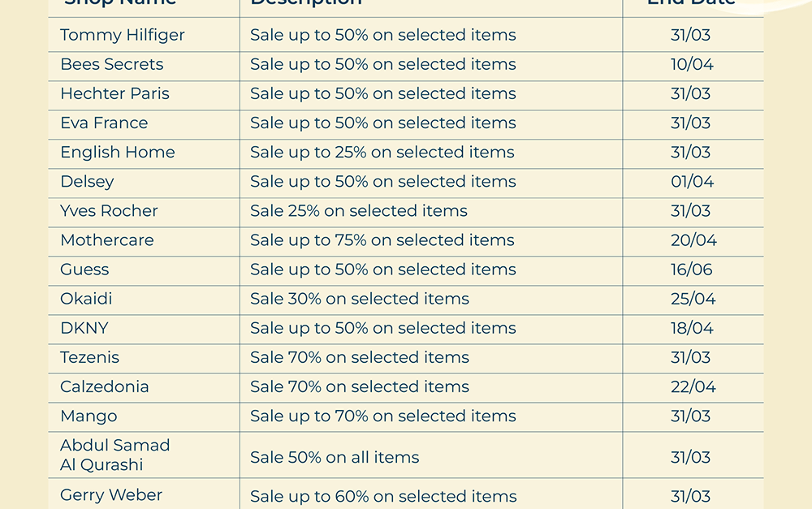
Task: Click the Delsey end date 01/04
Action: click(x=692, y=182)
